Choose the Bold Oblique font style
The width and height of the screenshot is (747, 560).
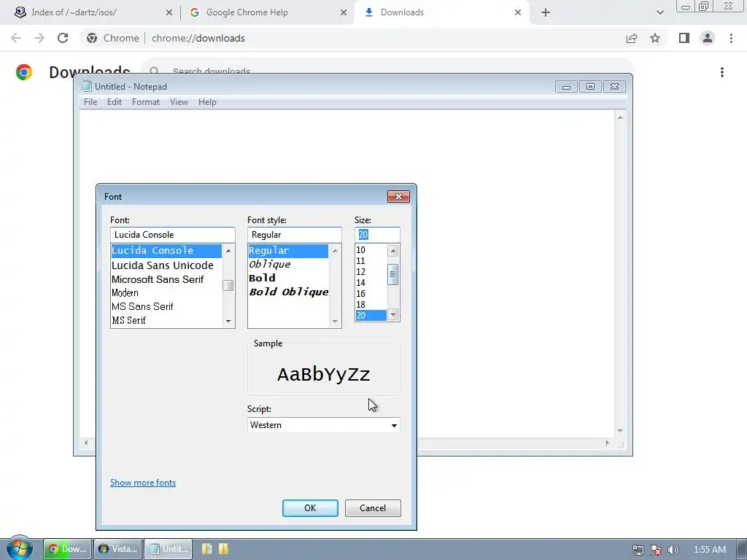pos(288,292)
